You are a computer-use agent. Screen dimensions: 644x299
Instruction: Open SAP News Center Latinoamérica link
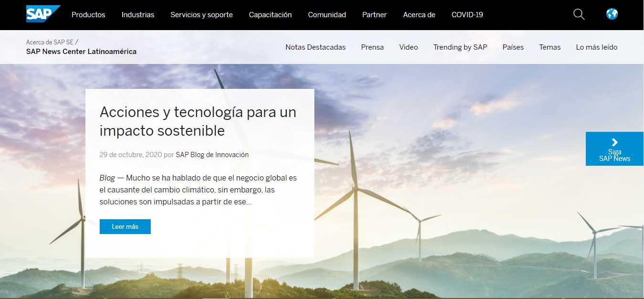[x=81, y=52]
